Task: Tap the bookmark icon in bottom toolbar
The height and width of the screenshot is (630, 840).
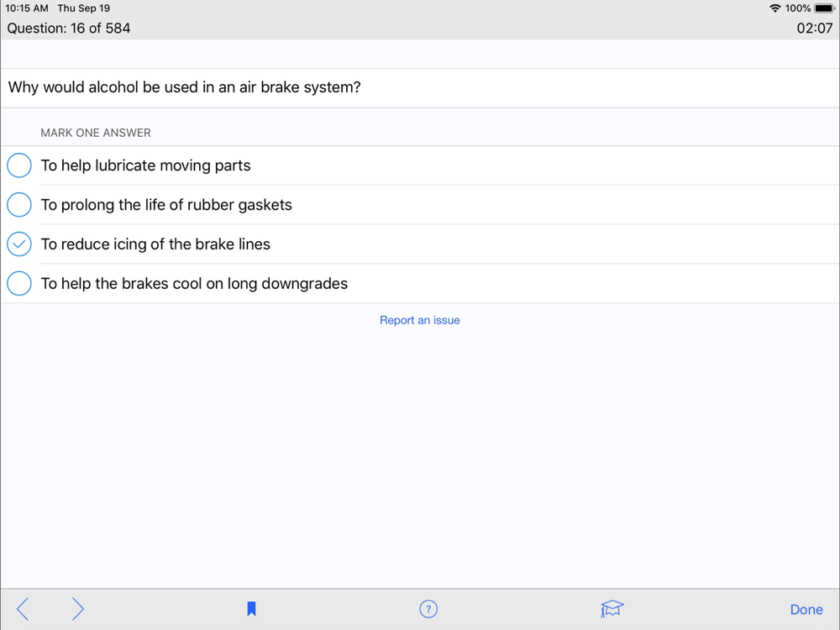Action: (251, 609)
